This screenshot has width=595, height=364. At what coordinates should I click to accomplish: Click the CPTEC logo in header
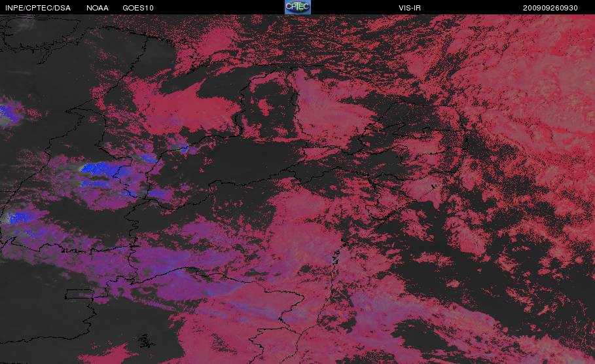click(297, 7)
